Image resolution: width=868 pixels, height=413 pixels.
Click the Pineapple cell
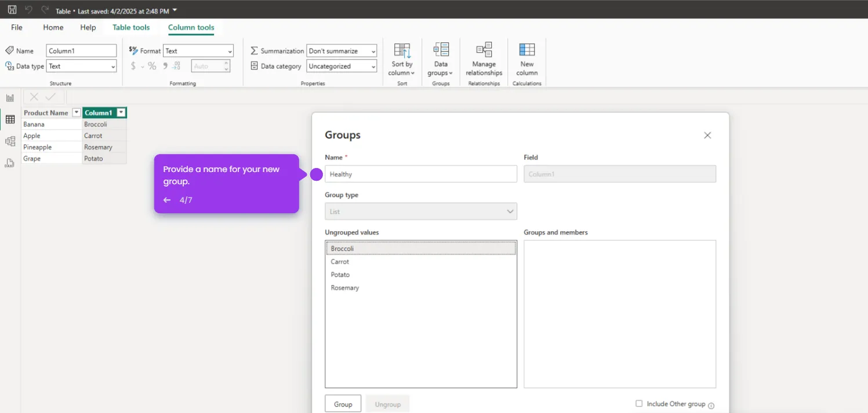52,147
